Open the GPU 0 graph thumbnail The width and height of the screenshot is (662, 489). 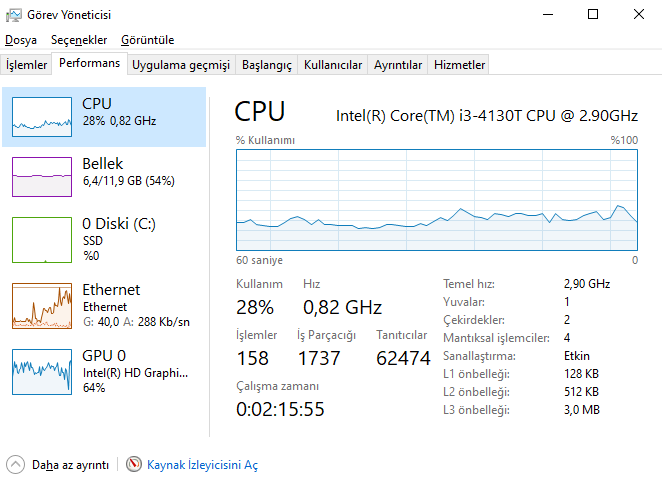click(x=41, y=371)
